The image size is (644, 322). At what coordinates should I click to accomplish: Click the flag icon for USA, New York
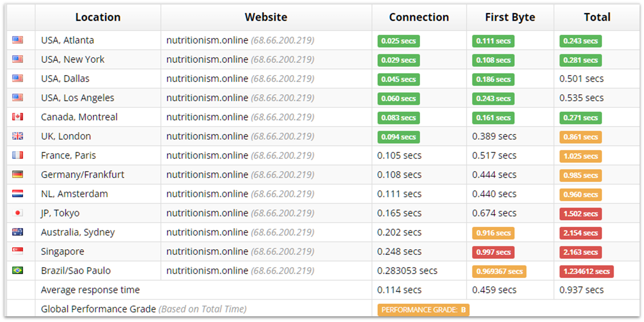[x=18, y=59]
